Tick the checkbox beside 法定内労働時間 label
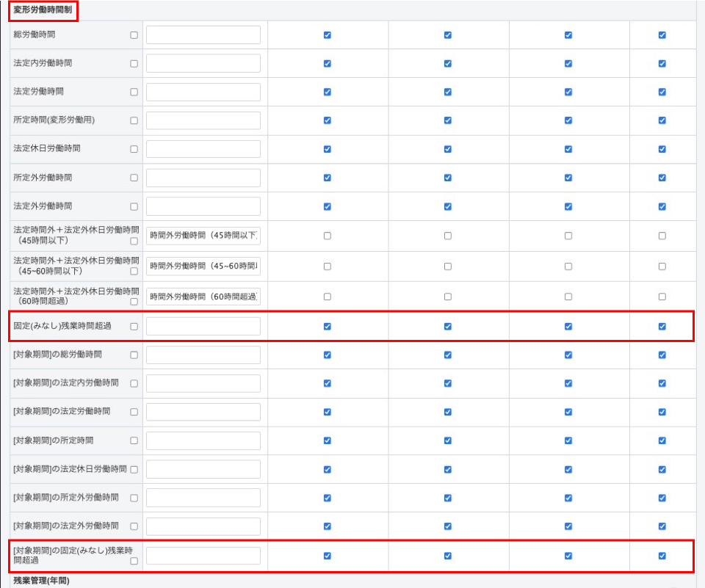The height and width of the screenshot is (588, 705). pos(134,64)
